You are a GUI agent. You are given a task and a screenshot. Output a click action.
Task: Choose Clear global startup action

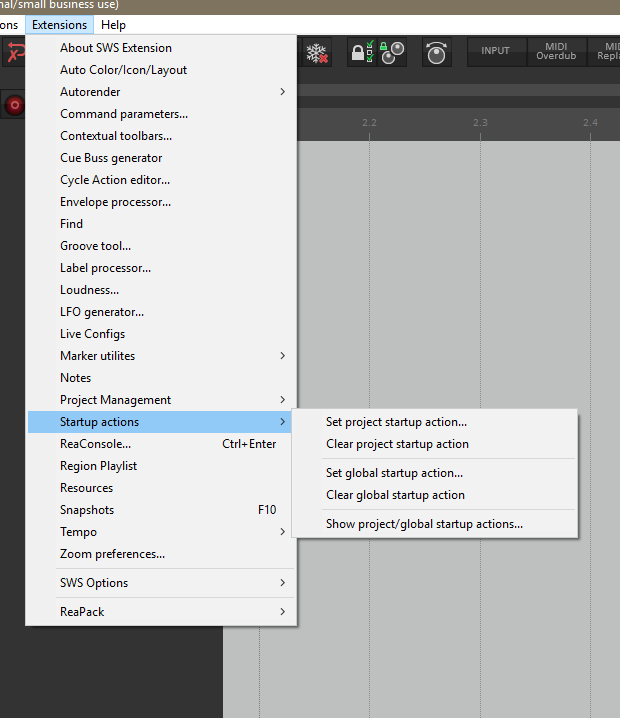click(435, 495)
